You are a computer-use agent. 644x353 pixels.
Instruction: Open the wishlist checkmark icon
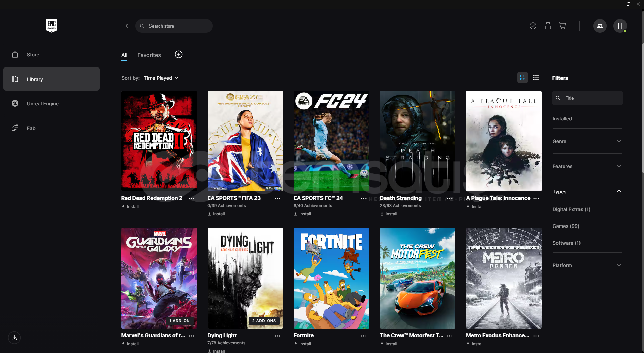pyautogui.click(x=533, y=26)
